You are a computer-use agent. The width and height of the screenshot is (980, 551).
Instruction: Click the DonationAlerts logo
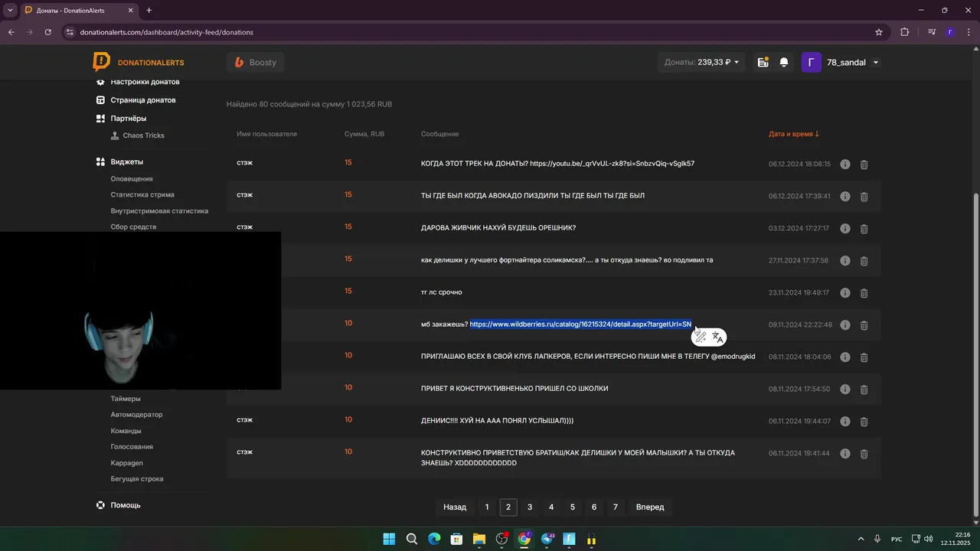[x=139, y=62]
